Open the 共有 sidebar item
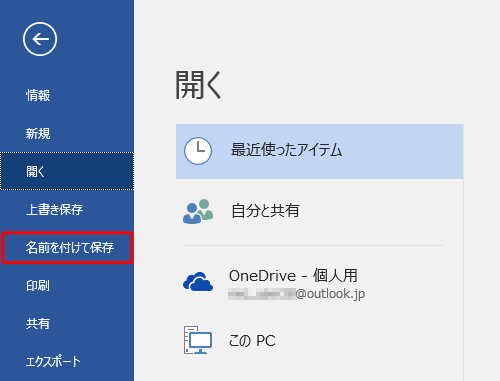 38,323
